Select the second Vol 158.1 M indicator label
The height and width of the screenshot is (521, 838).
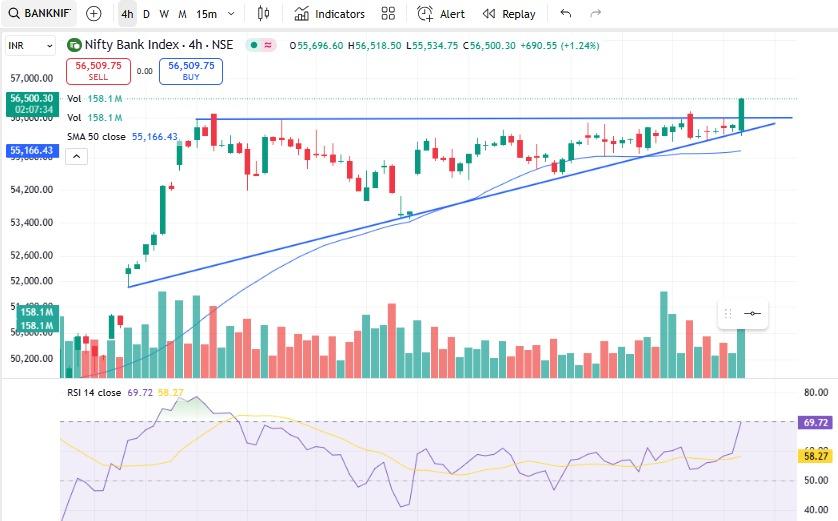tap(95, 118)
